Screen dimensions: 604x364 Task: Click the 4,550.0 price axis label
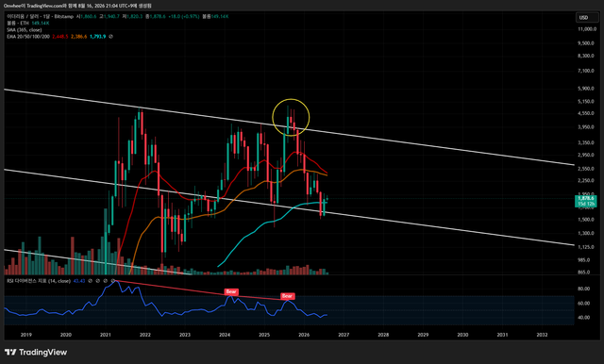(586, 113)
